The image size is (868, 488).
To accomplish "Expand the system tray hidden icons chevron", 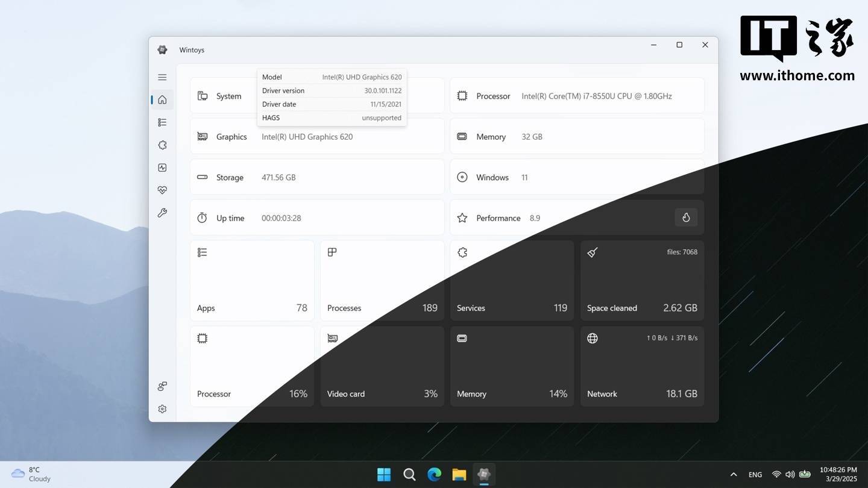I will [734, 475].
